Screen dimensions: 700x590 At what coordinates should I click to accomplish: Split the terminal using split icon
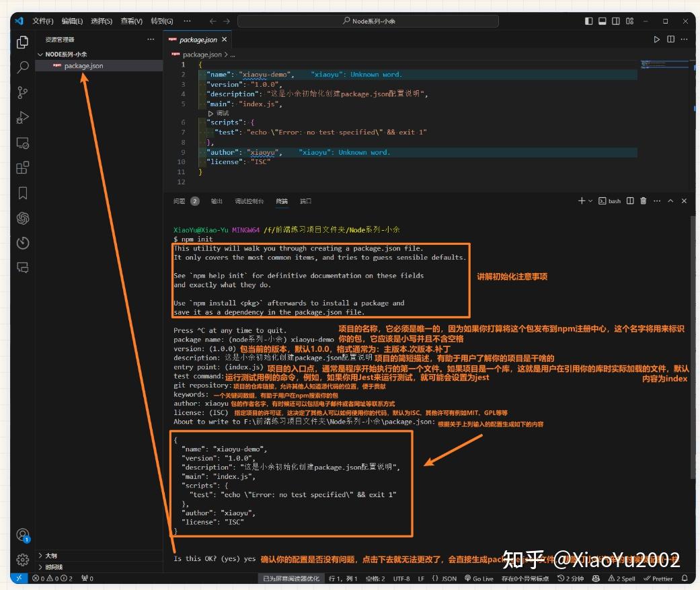(x=631, y=201)
